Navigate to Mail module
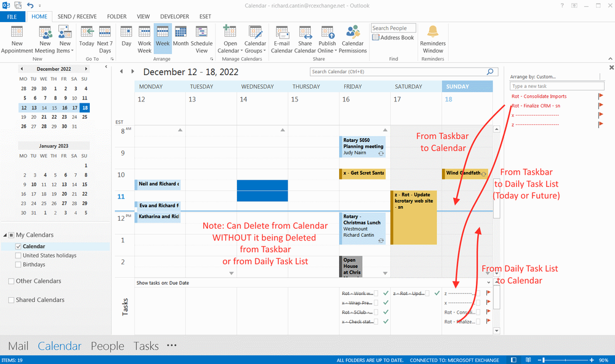 tap(18, 346)
